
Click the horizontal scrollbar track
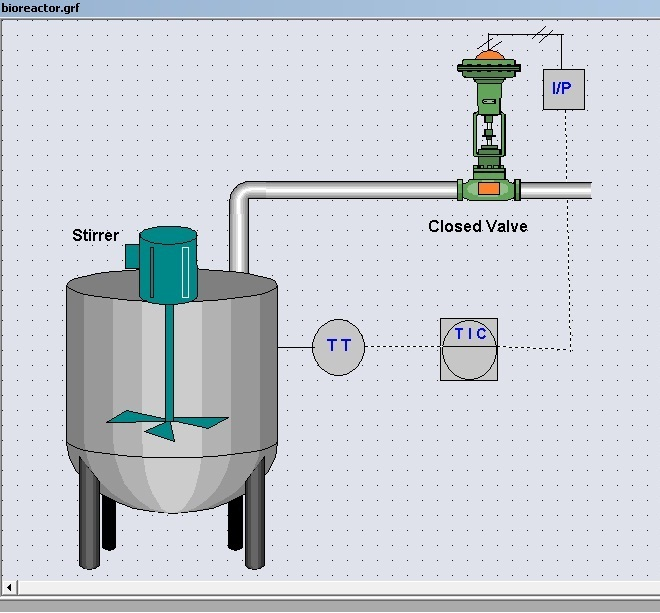click(330, 586)
